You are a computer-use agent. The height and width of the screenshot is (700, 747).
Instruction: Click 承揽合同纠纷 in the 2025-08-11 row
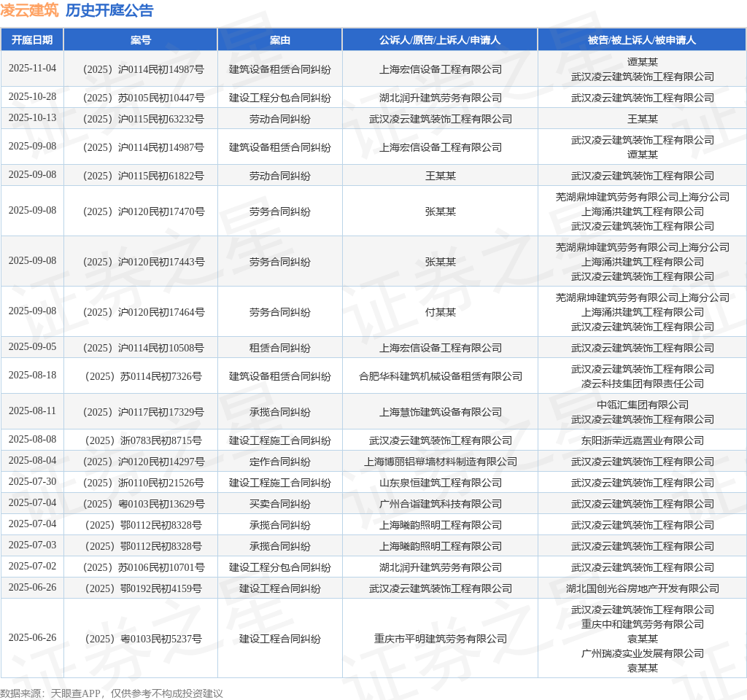pyautogui.click(x=280, y=413)
